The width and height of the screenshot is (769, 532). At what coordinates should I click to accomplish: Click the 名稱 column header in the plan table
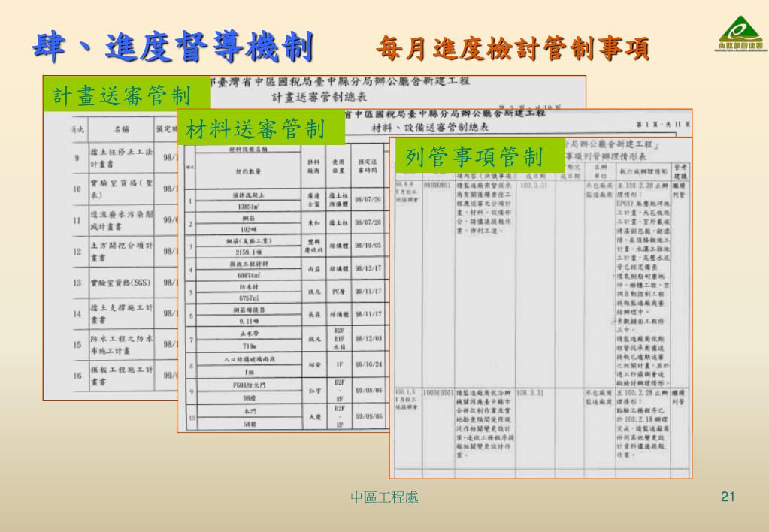click(122, 130)
